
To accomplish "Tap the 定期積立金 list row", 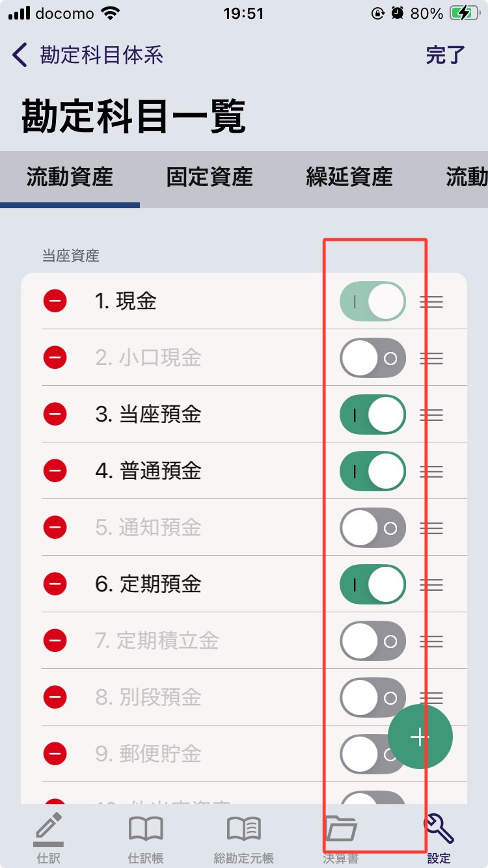I will pyautogui.click(x=195, y=641).
